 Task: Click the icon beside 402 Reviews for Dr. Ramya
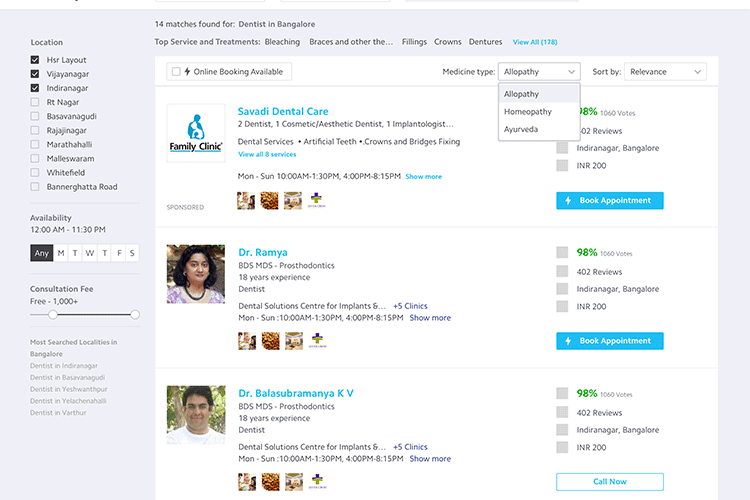coord(562,271)
